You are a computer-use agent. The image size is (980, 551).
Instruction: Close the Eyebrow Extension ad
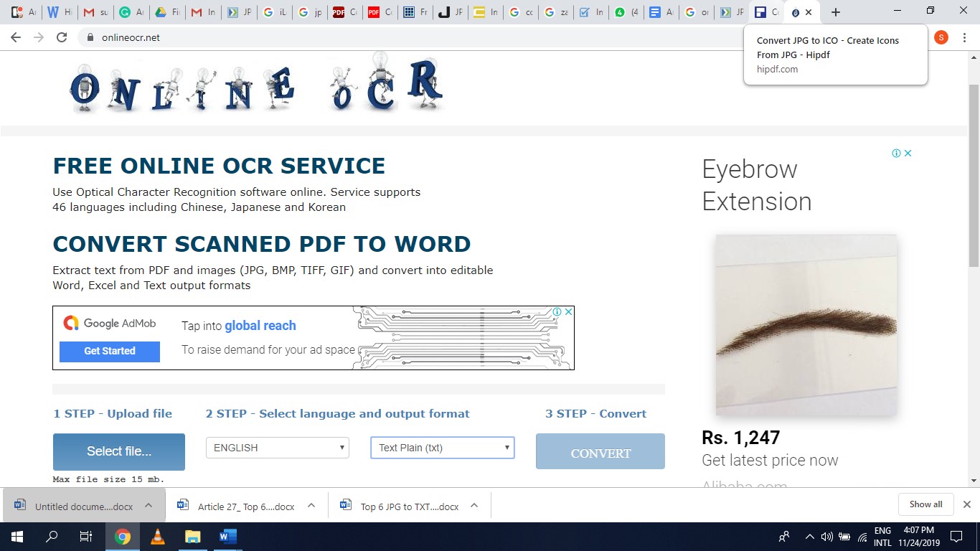click(x=908, y=153)
